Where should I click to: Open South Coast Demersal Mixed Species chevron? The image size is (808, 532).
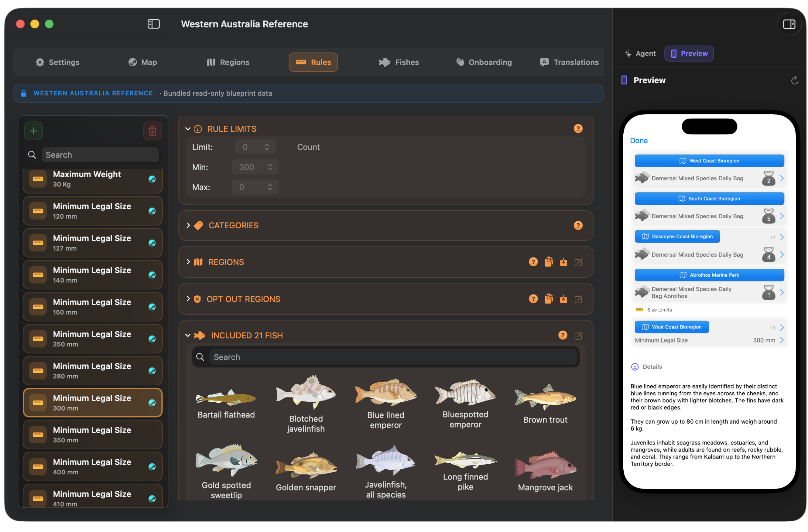coord(782,216)
